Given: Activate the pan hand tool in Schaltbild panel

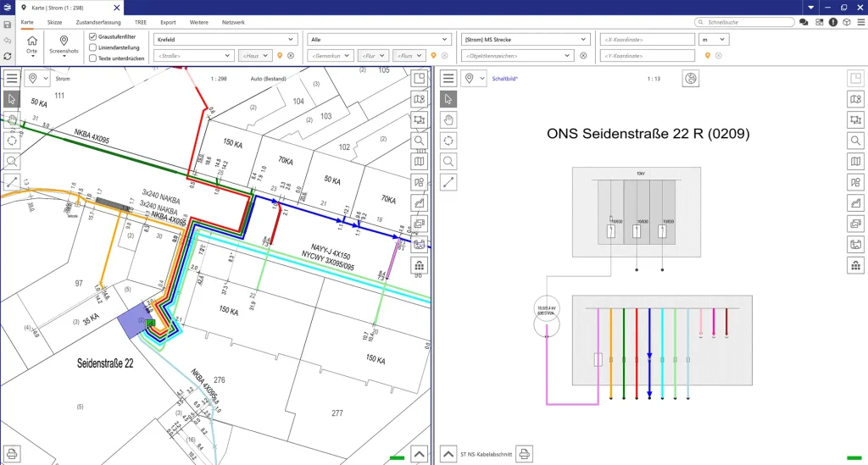Looking at the screenshot, I should (449, 119).
